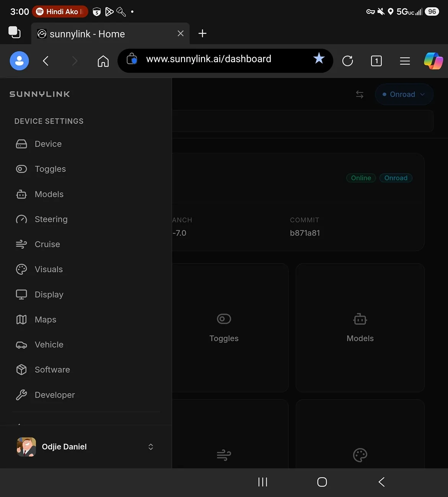The width and height of the screenshot is (448, 497).
Task: Click the Online status badge
Action: pos(361,178)
